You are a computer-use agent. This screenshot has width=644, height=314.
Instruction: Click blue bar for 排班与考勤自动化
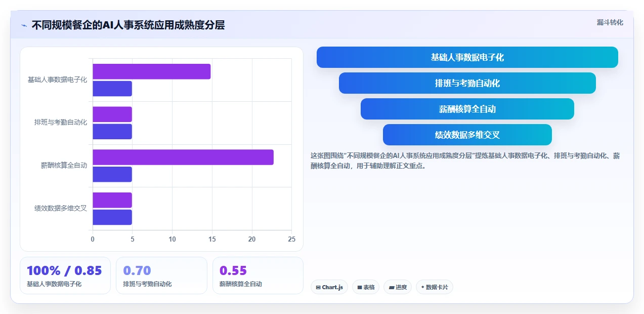pyautogui.click(x=112, y=132)
